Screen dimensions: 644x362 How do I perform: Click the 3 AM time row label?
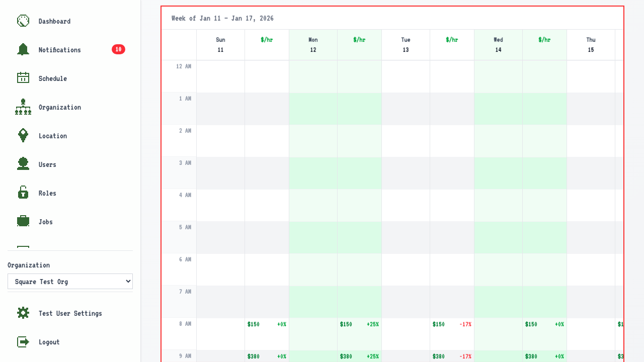point(185,163)
